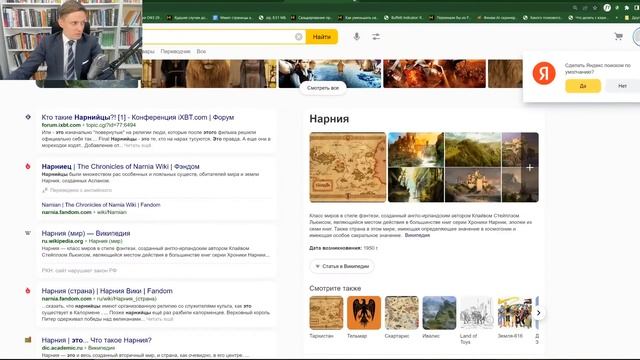The image size is (640, 360).
Task: Open the Все tab
Action: point(201,51)
